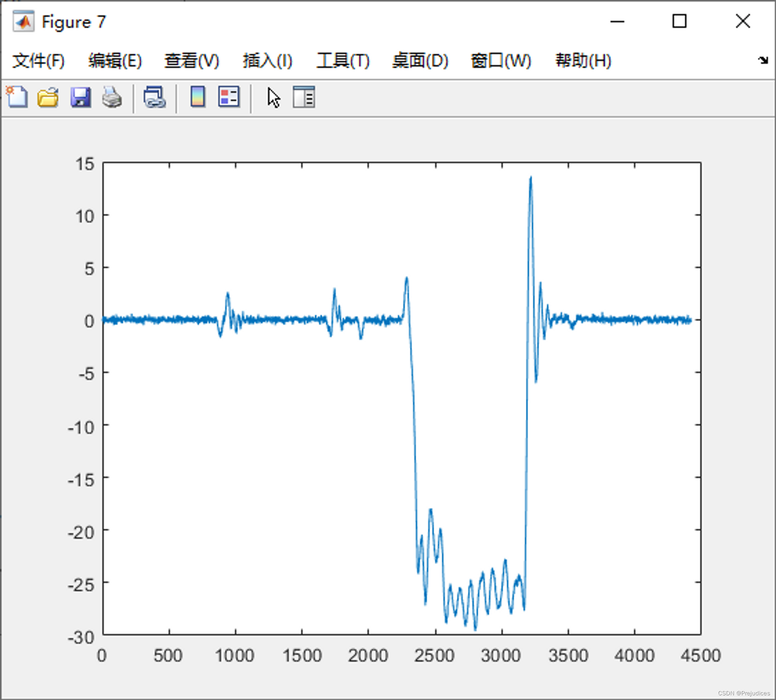Maximize the Figure 7 window
The height and width of the screenshot is (700, 776).
pyautogui.click(x=679, y=21)
